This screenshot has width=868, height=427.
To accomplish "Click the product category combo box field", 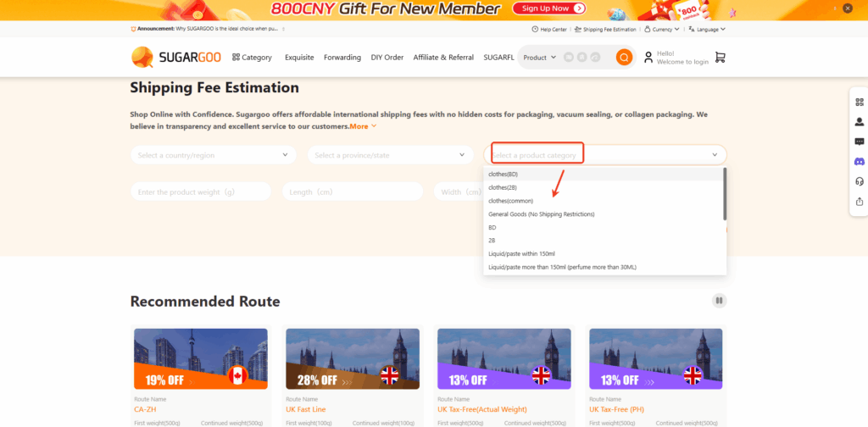I will click(605, 155).
